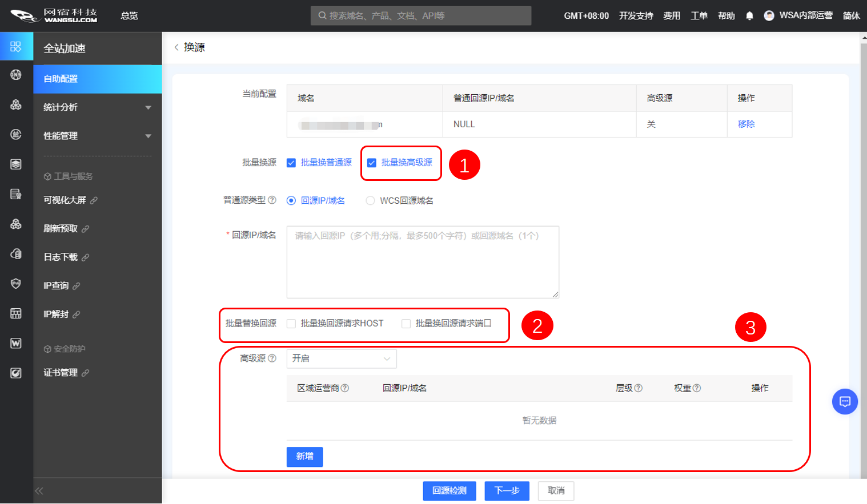This screenshot has height=504, width=867.
Task: Click 移除 link in domain row
Action: point(746,124)
